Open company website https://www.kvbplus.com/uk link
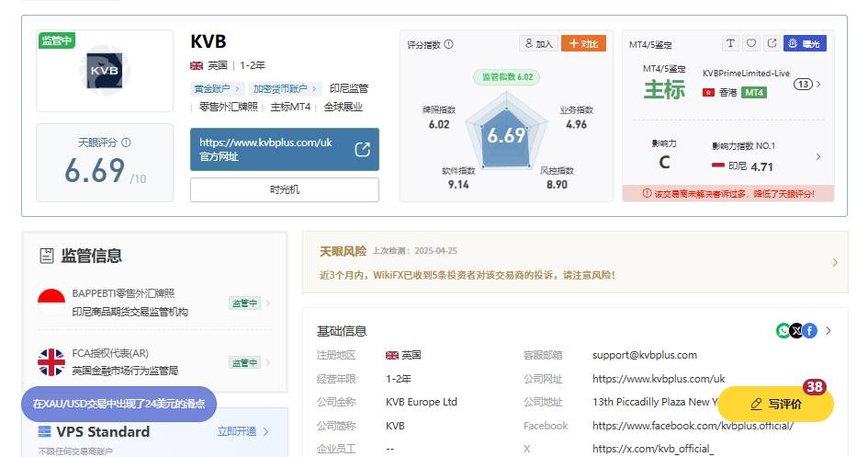This screenshot has width=868, height=457. 659,379
